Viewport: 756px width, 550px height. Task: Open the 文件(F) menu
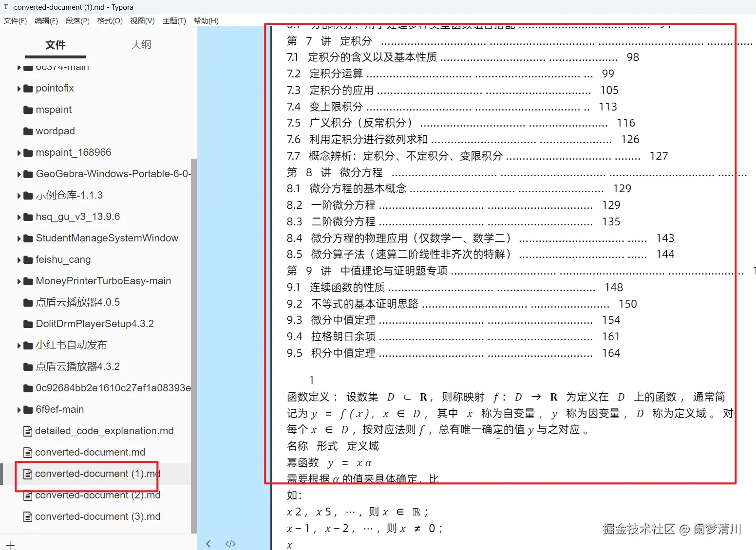point(15,21)
